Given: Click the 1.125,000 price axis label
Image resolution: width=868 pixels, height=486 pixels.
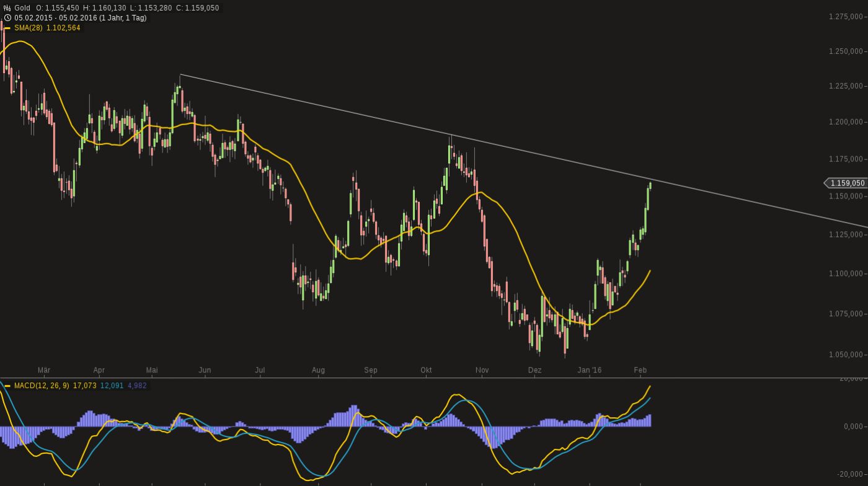Looking at the screenshot, I should [846, 235].
